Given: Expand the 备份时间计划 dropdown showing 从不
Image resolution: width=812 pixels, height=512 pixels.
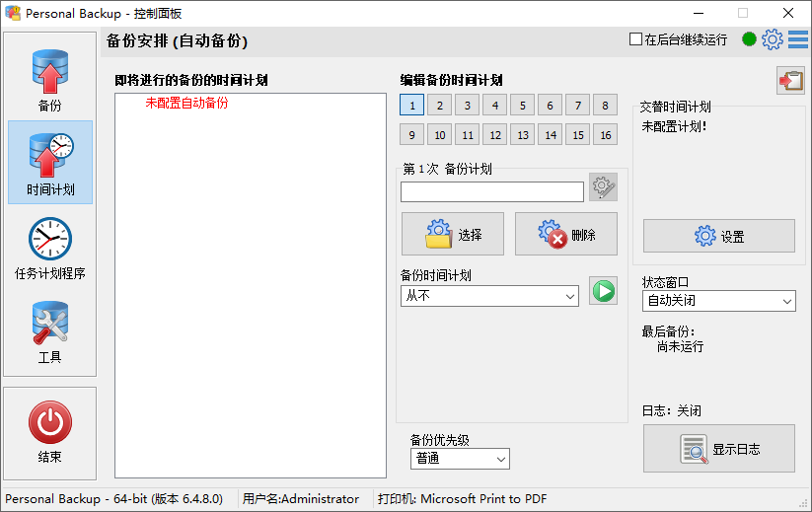Looking at the screenshot, I should click(x=489, y=296).
